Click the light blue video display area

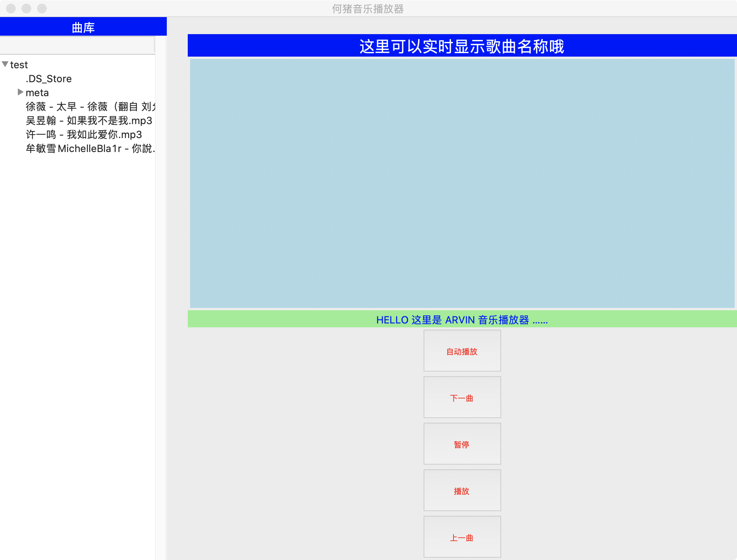(462, 182)
